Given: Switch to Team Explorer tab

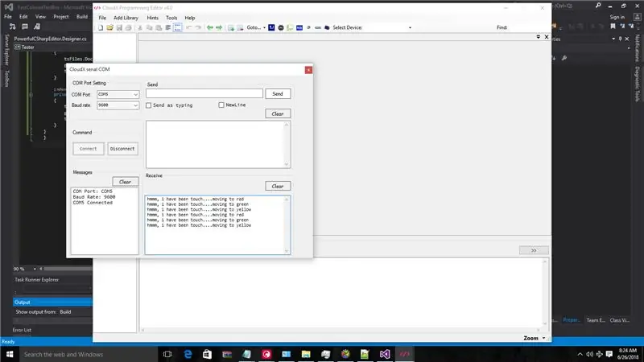Looking at the screenshot, I should tap(596, 320).
